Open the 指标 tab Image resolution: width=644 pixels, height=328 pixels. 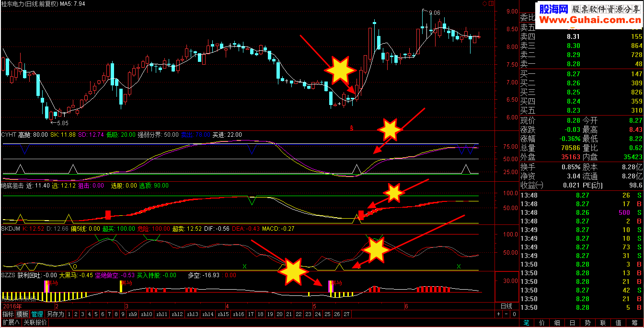[x=8, y=314]
